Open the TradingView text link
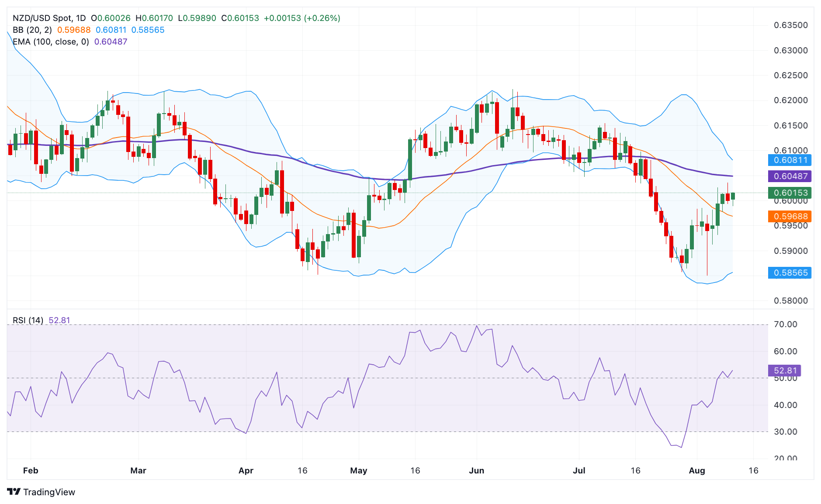 49,492
